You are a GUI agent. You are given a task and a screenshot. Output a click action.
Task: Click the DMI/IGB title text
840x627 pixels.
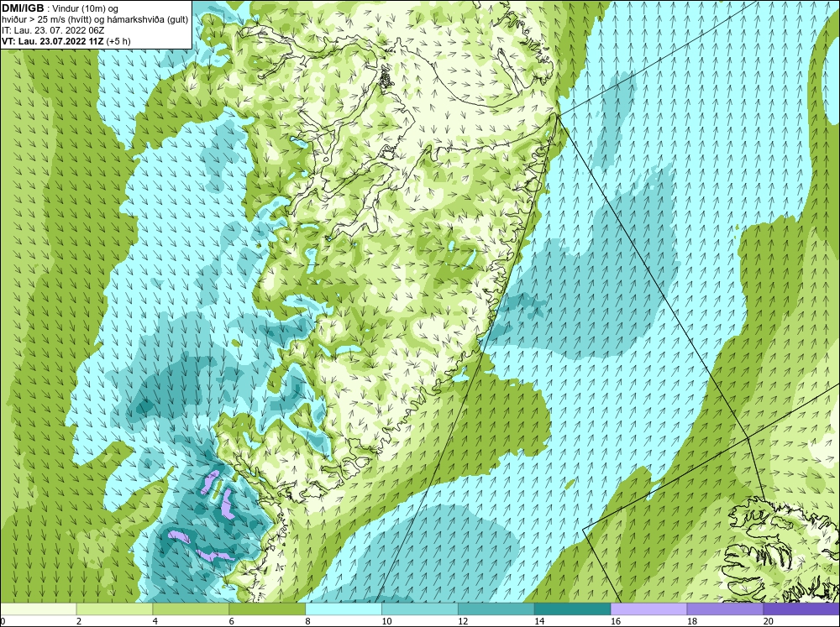pyautogui.click(x=23, y=8)
